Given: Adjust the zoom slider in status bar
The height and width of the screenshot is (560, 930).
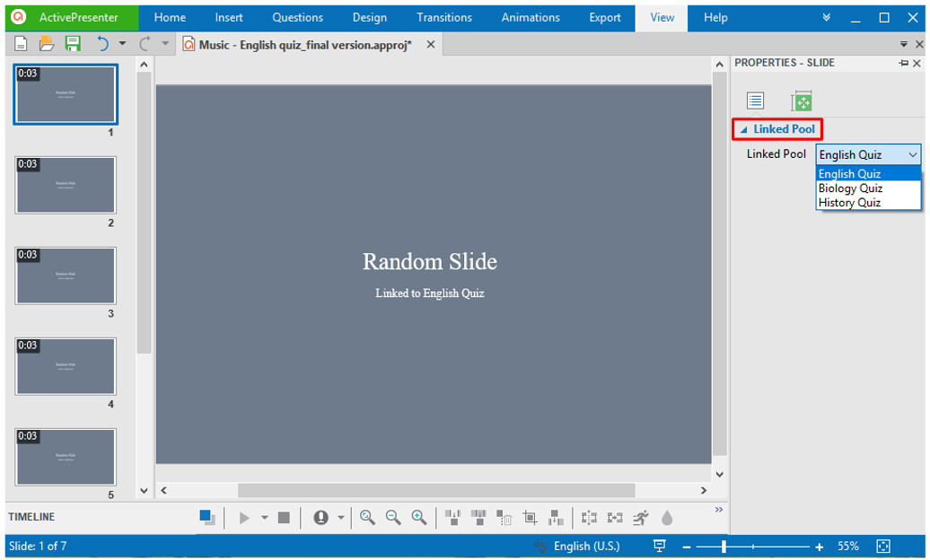Looking at the screenshot, I should pyautogui.click(x=724, y=547).
